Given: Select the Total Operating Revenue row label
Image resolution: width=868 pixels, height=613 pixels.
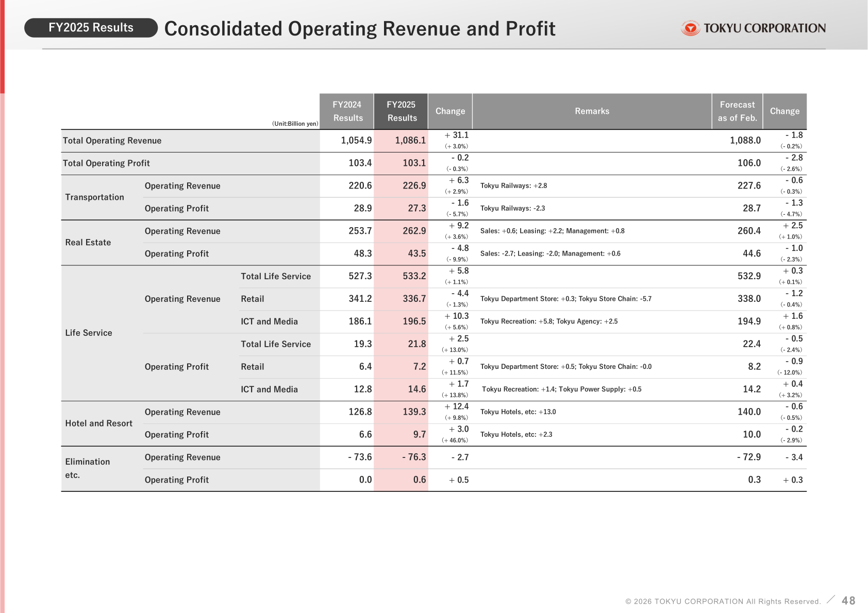Looking at the screenshot, I should (x=112, y=141).
